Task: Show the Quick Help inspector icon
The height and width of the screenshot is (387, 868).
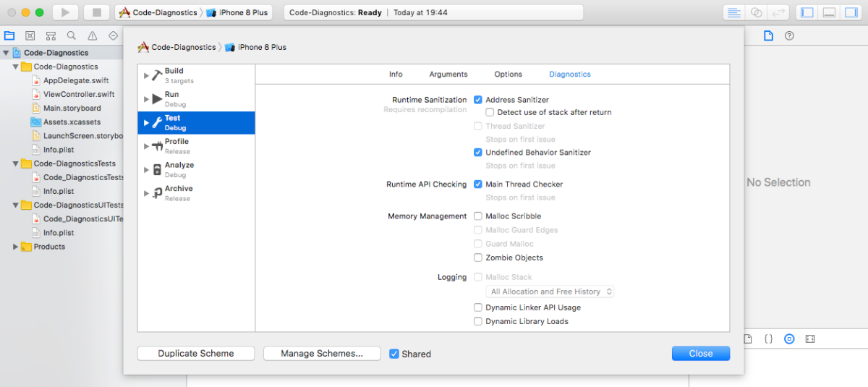Action: (789, 35)
